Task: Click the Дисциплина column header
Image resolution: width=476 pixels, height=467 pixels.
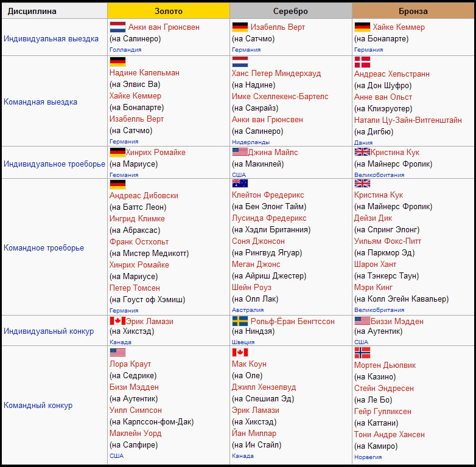Action: (54, 11)
